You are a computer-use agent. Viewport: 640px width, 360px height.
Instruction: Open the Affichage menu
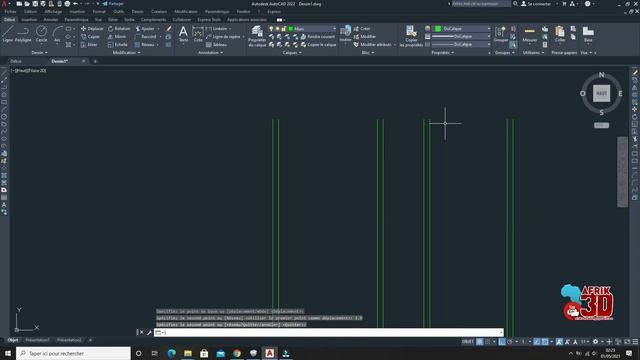point(53,11)
